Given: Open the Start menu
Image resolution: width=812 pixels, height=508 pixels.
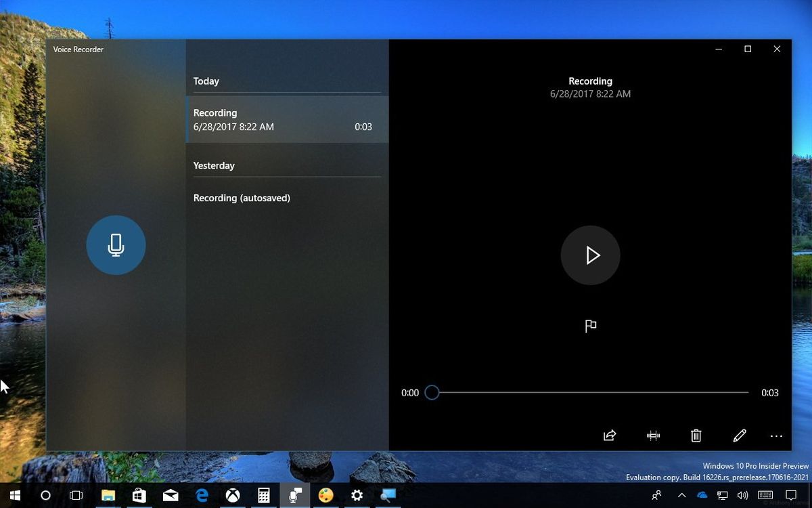Looking at the screenshot, I should coord(14,495).
